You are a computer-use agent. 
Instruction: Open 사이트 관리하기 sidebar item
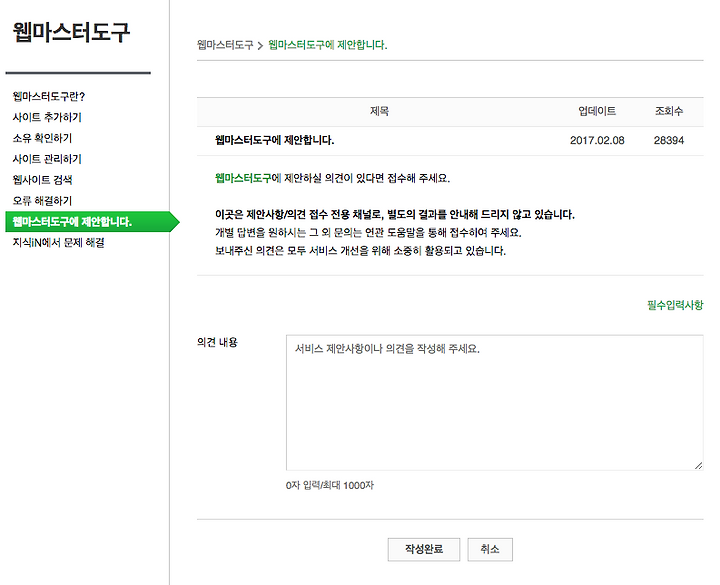(x=47, y=159)
